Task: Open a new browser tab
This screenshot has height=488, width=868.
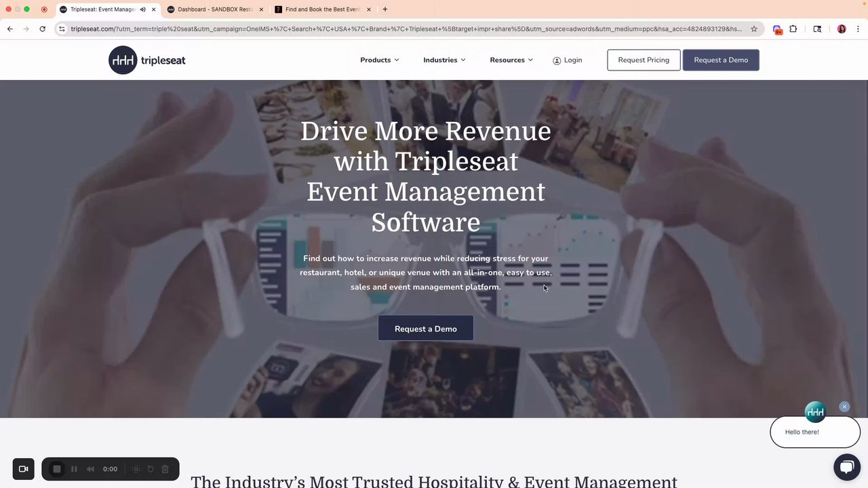Action: (x=385, y=9)
